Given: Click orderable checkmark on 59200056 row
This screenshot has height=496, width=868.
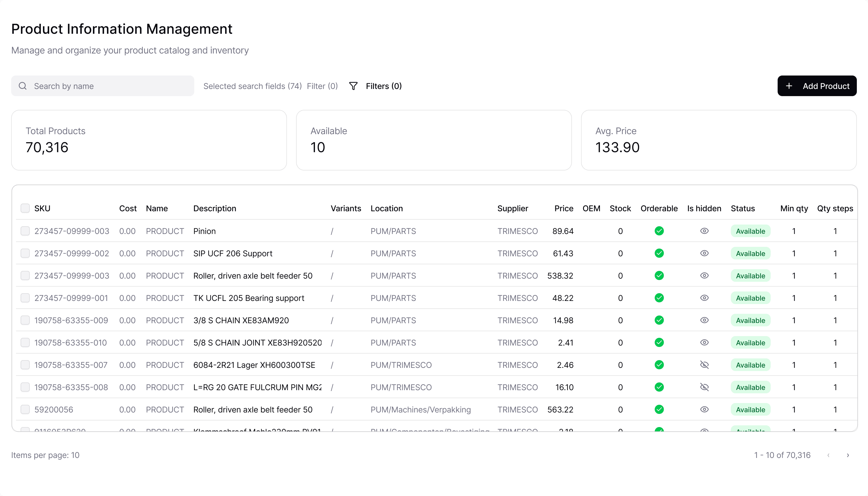Looking at the screenshot, I should [659, 410].
